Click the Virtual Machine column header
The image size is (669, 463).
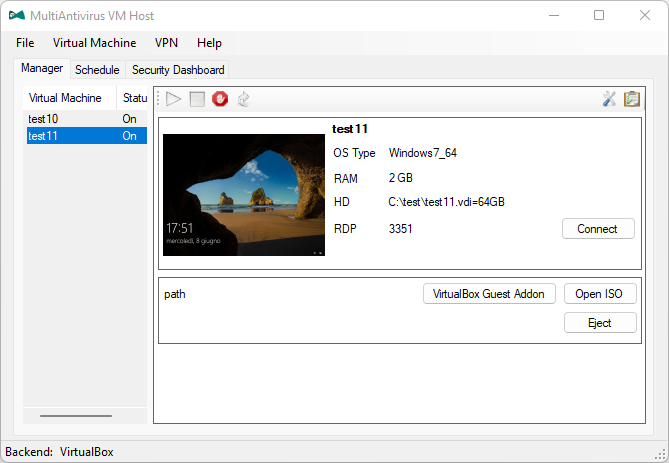(70, 98)
